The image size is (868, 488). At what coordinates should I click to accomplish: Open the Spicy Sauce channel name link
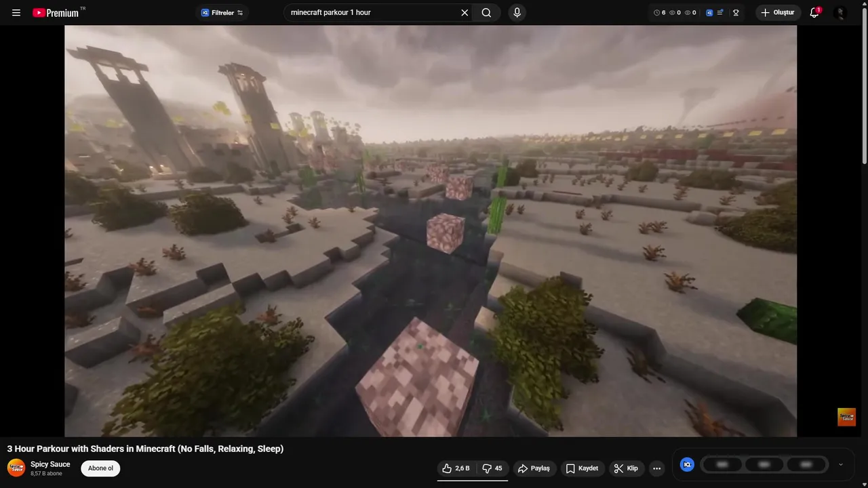click(50, 464)
